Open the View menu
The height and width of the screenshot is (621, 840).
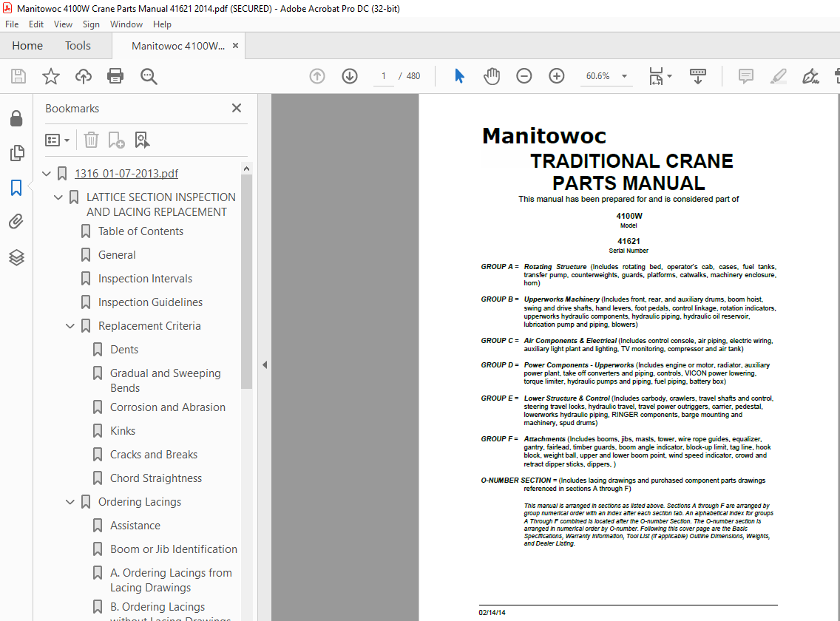coord(63,24)
